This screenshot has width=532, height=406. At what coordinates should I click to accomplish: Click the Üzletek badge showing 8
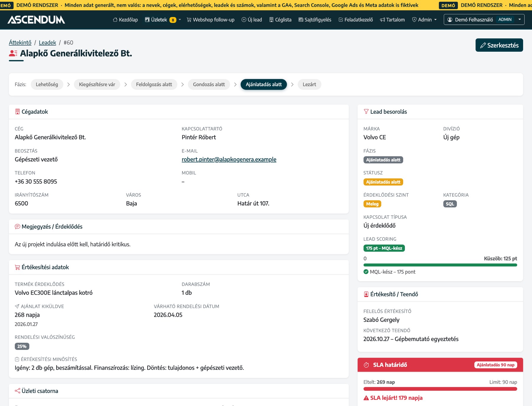tap(173, 20)
